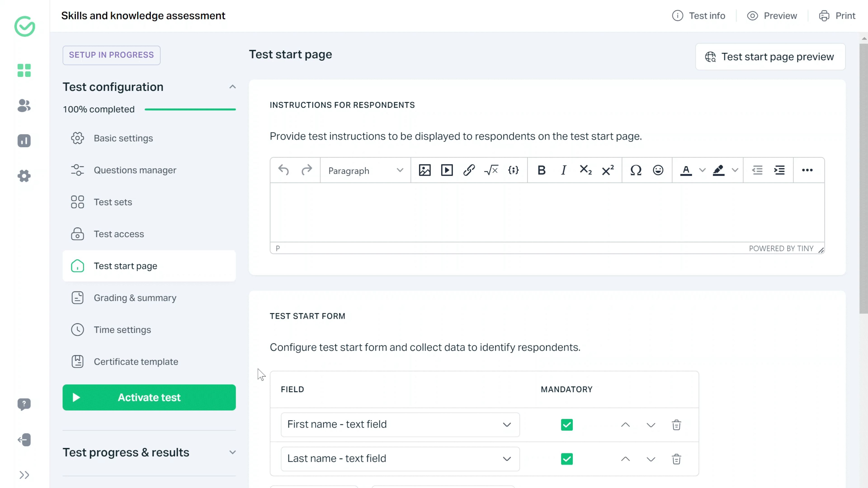Toggle bold formatting in editor
Viewport: 868px width, 488px height.
point(542,170)
